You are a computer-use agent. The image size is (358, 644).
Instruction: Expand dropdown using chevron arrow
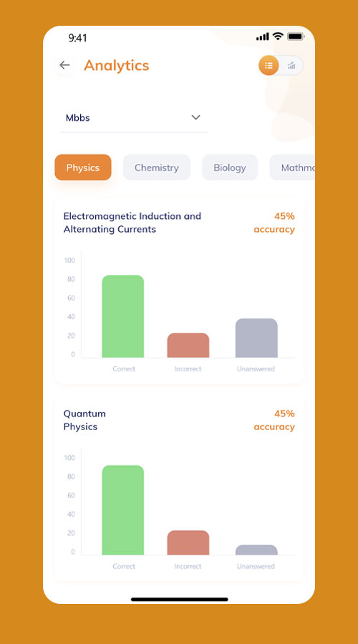(x=195, y=117)
